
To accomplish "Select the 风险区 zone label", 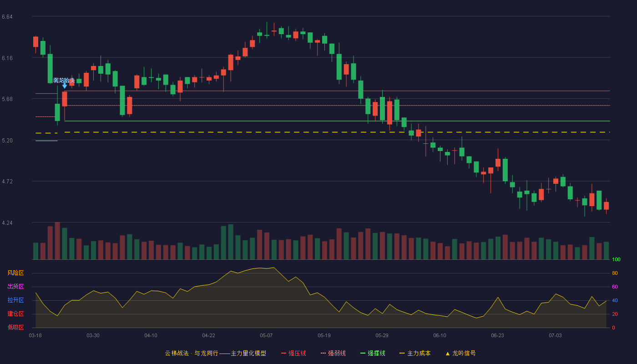I will [x=15, y=273].
